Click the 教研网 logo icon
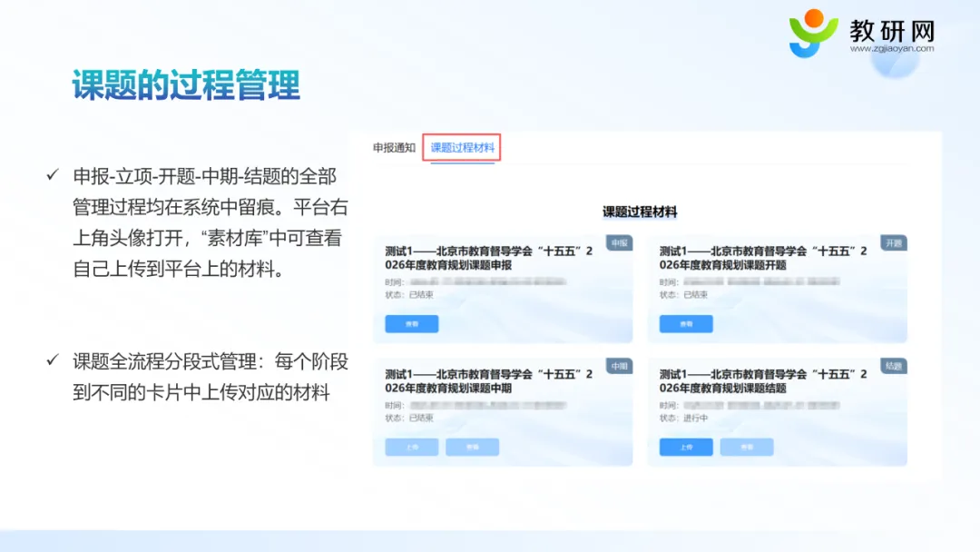The image size is (980, 552). click(x=812, y=33)
